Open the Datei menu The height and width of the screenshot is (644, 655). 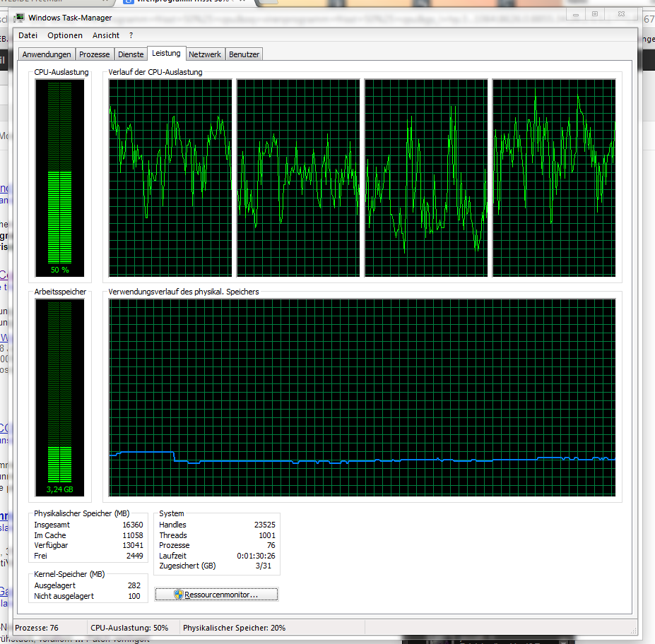(x=28, y=35)
